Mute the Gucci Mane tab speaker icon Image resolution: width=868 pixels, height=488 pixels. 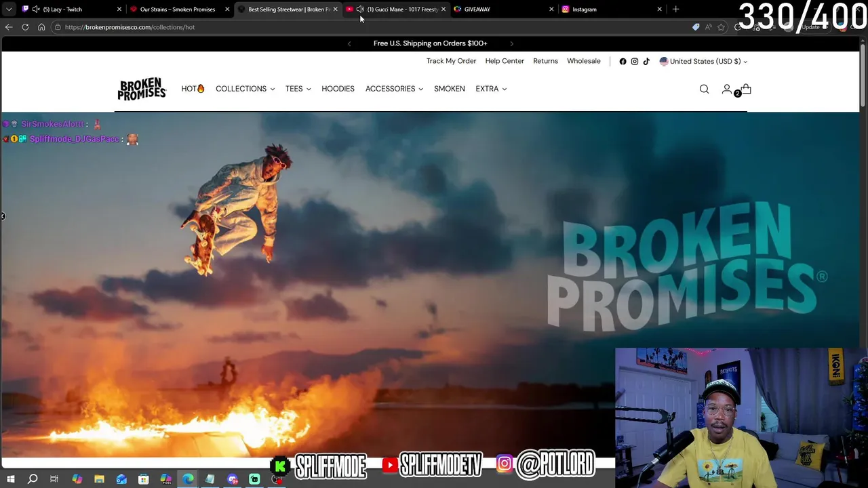coord(360,9)
